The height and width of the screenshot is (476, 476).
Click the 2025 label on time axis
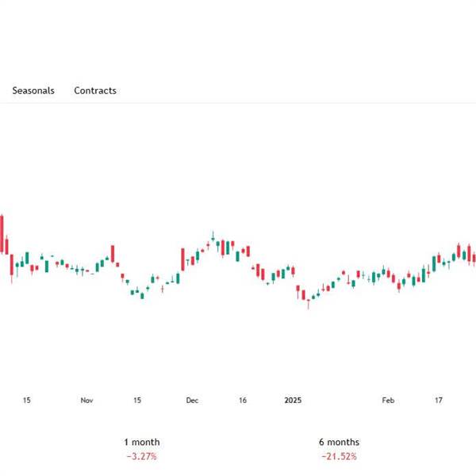293,401
